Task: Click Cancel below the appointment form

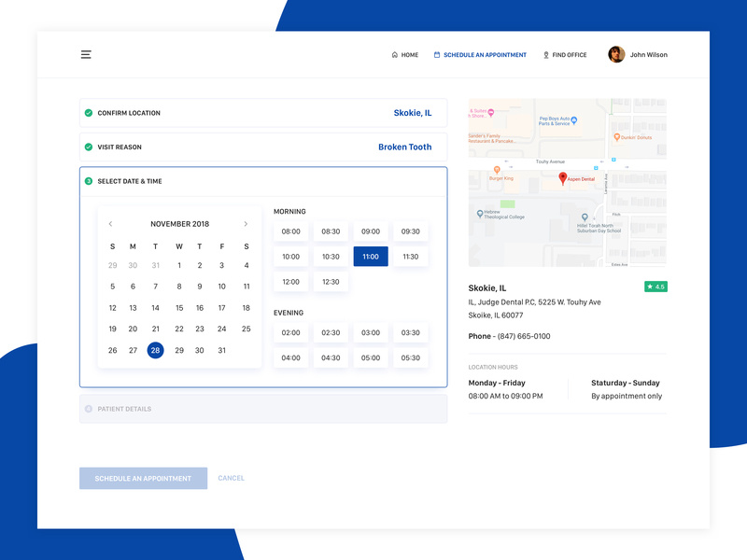Action: [x=231, y=478]
